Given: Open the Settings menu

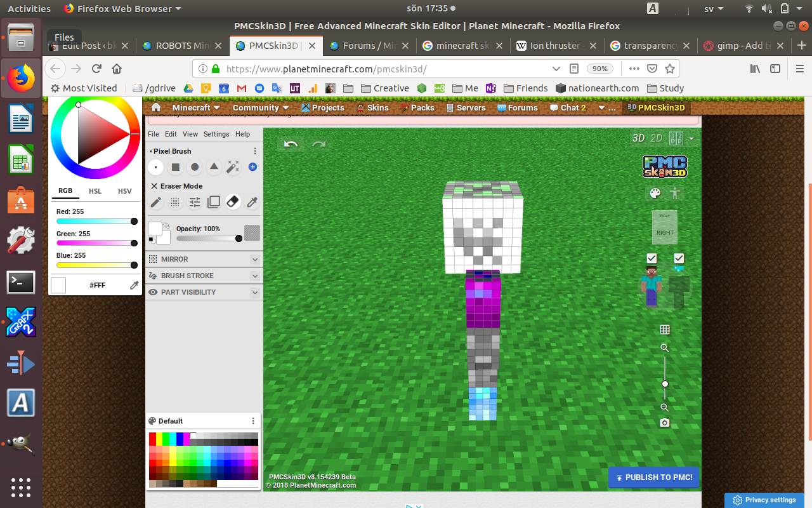Looking at the screenshot, I should tap(216, 134).
